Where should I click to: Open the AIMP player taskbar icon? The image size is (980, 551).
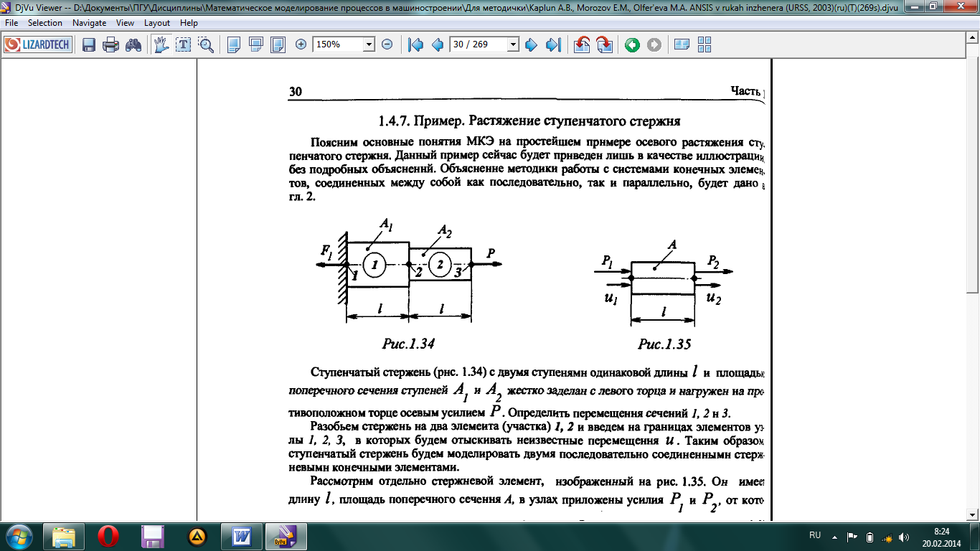point(198,537)
